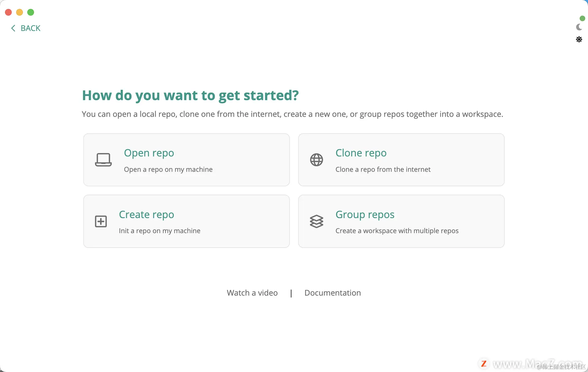Click "Create a workspace with multiple repos" text
Image resolution: width=588 pixels, height=372 pixels.
pos(397,231)
